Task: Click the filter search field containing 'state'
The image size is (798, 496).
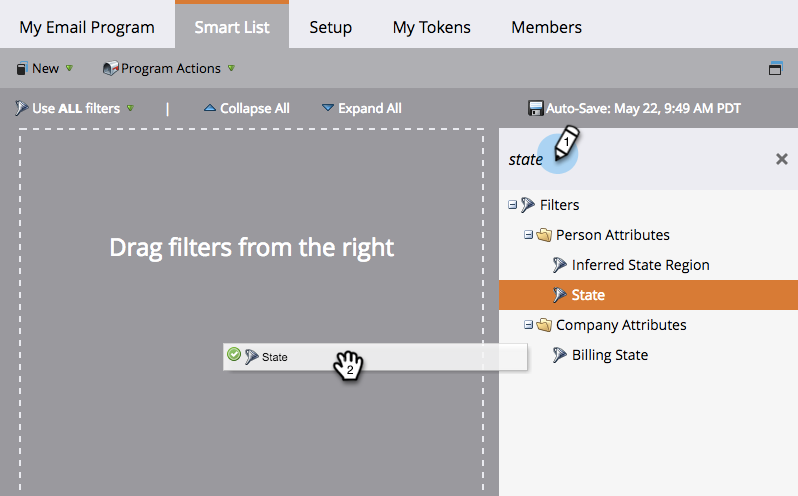Action: click(640, 159)
